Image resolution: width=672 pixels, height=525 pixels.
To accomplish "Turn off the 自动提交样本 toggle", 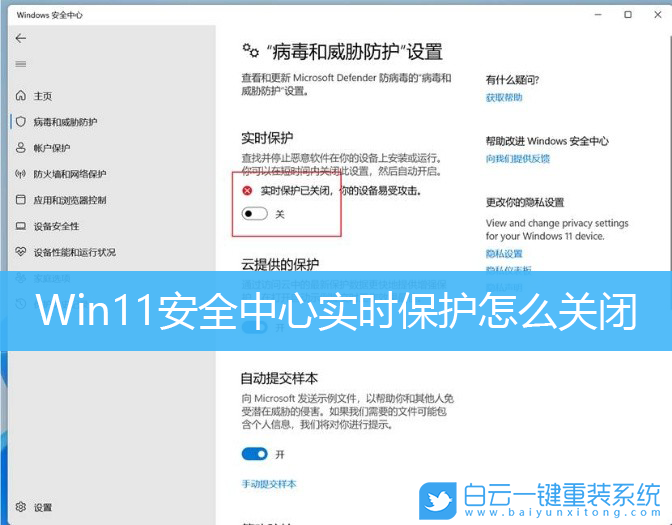I will 255,454.
